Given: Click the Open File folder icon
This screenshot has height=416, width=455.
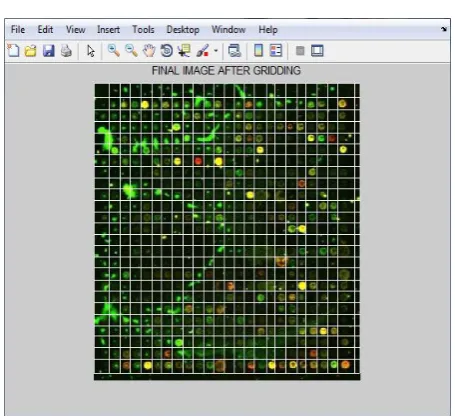Looking at the screenshot, I should pyautogui.click(x=31, y=51).
